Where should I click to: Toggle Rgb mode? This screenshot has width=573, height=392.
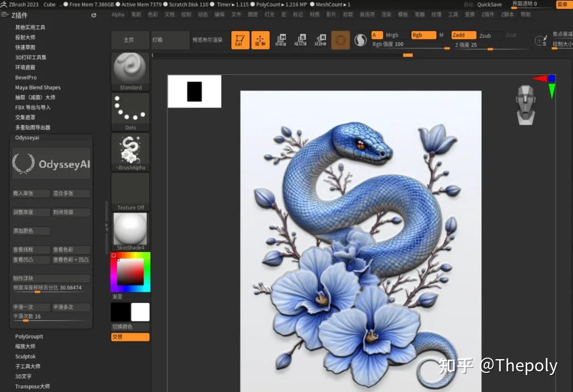(x=423, y=35)
